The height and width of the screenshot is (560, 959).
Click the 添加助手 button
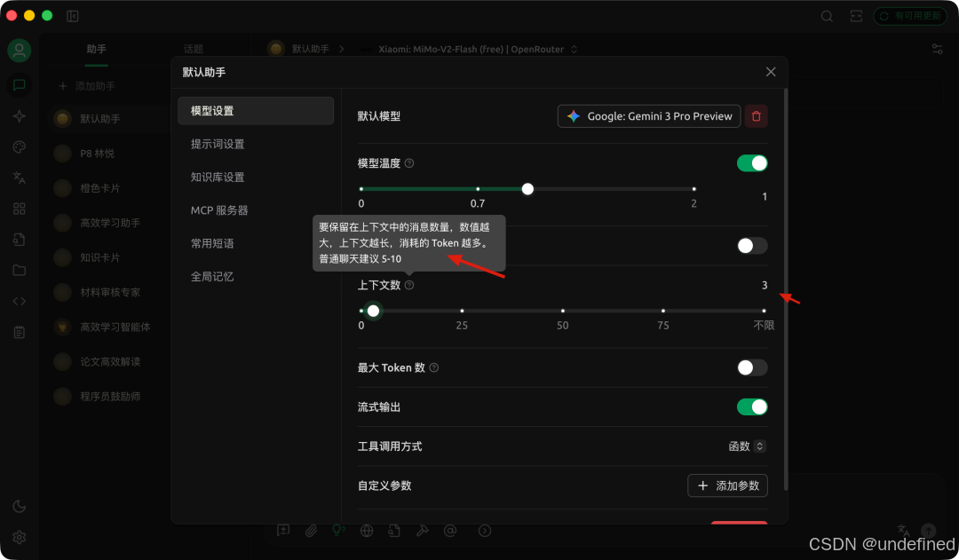87,86
